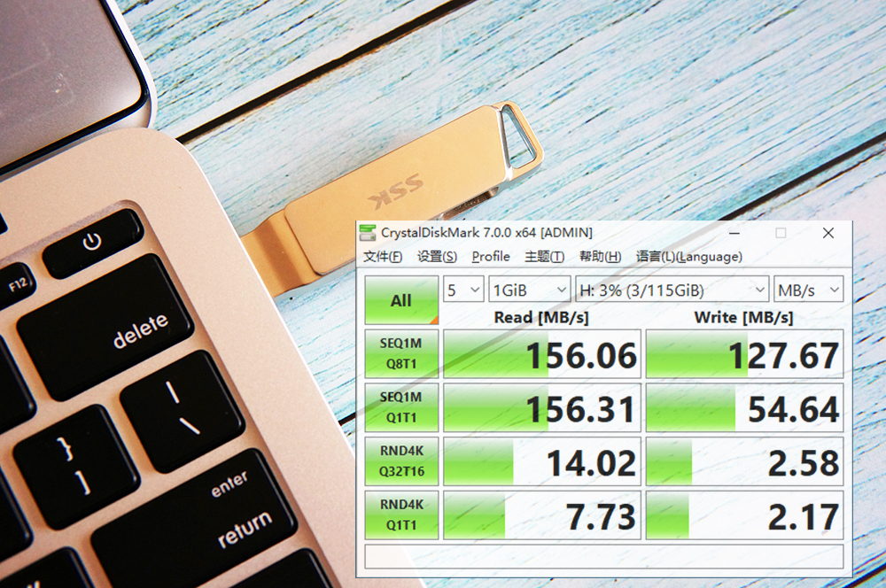Start all benchmarks with the All button
The width and height of the screenshot is (886, 588).
(401, 300)
